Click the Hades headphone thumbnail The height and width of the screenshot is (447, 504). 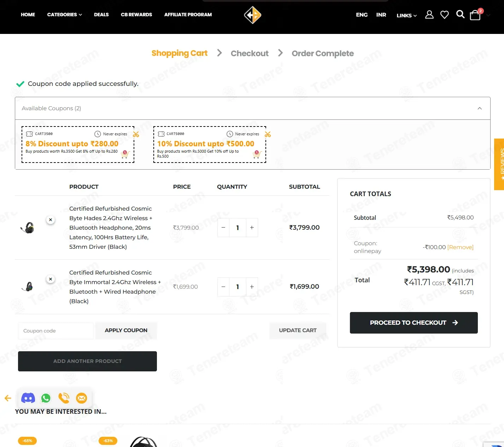coord(27,228)
